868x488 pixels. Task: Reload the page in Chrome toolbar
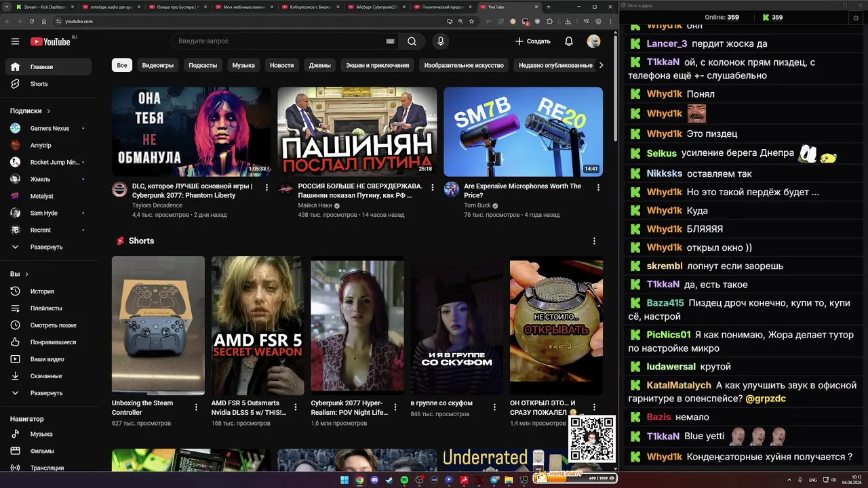click(x=31, y=21)
